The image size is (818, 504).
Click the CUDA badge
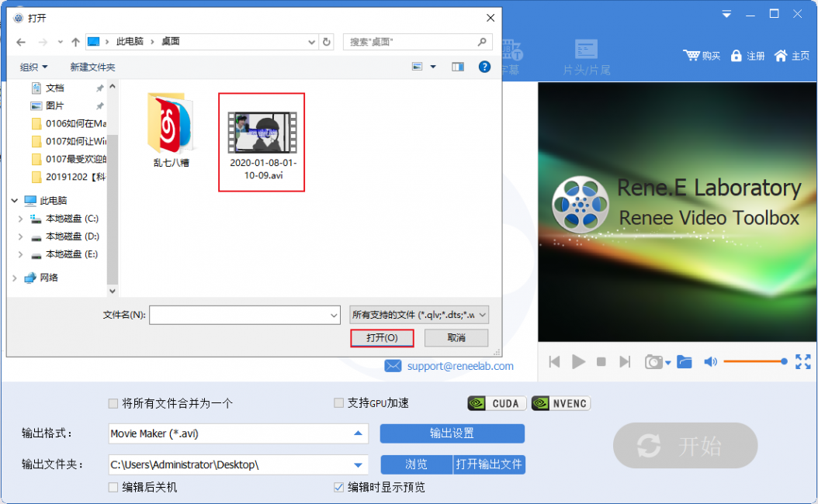(x=497, y=403)
